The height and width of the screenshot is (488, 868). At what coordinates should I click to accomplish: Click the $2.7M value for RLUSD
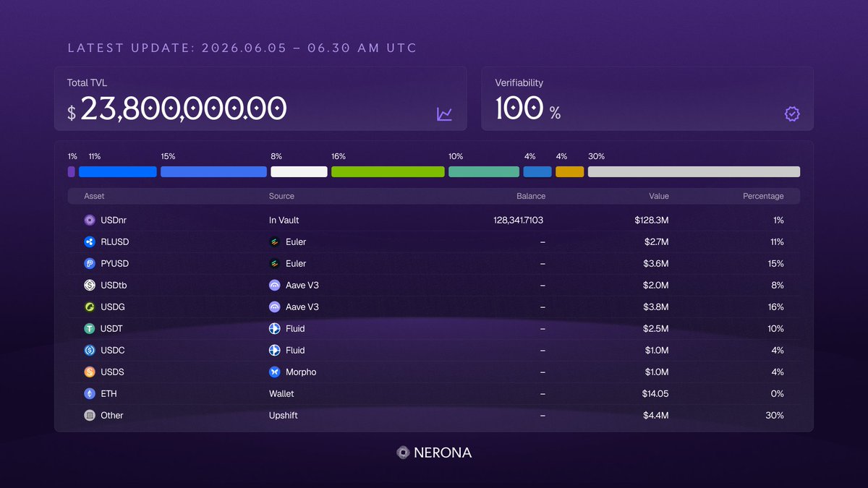[x=656, y=241]
